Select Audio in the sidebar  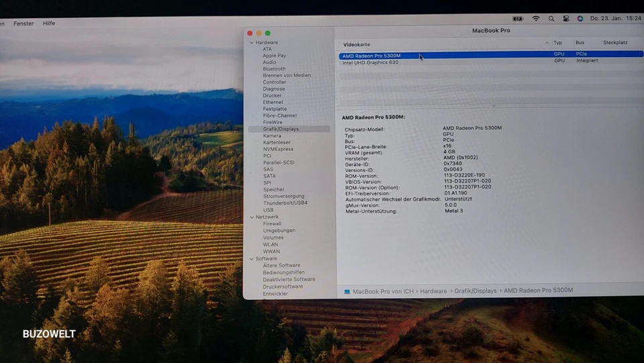point(270,62)
